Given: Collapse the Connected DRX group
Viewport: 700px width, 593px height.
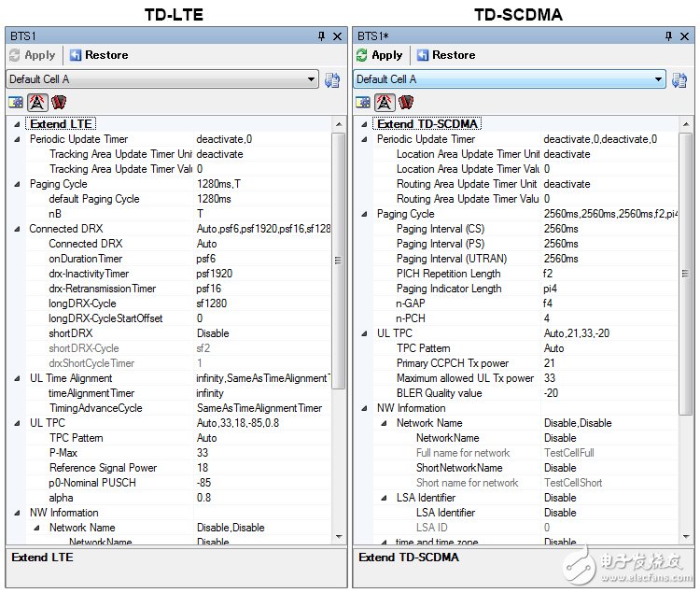Looking at the screenshot, I should coord(16,229).
